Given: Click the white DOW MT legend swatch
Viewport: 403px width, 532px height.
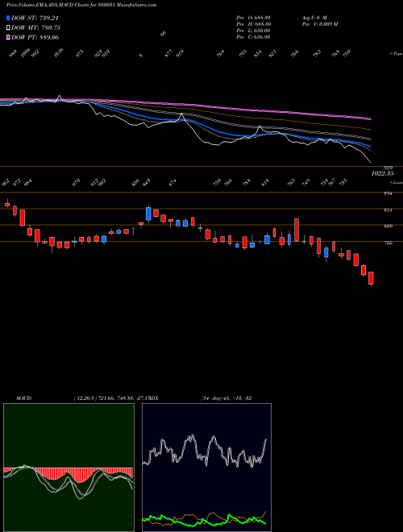Looking at the screenshot, I should point(8,27).
